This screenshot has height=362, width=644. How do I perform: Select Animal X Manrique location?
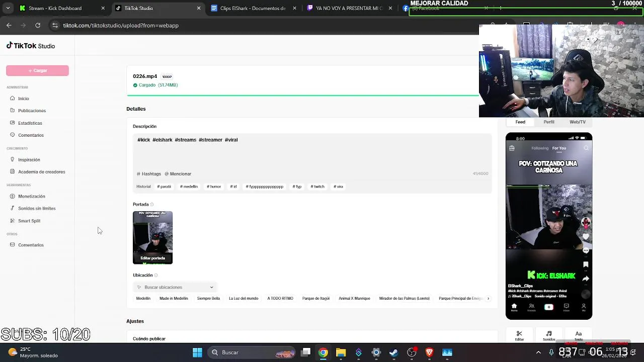coord(354,299)
